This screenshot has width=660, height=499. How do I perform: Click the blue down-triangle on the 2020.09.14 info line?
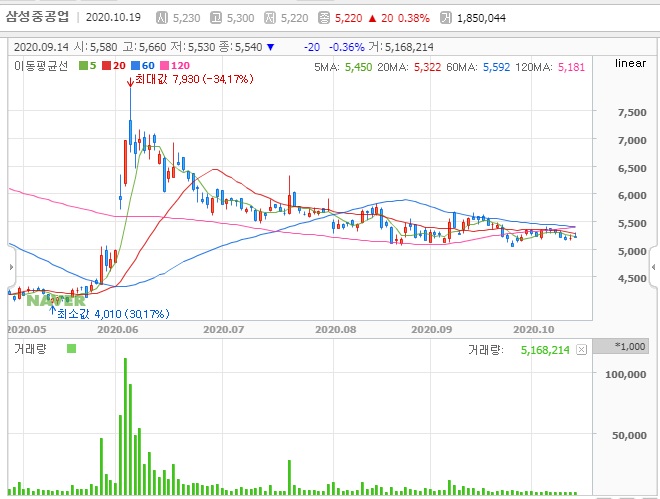coord(271,47)
